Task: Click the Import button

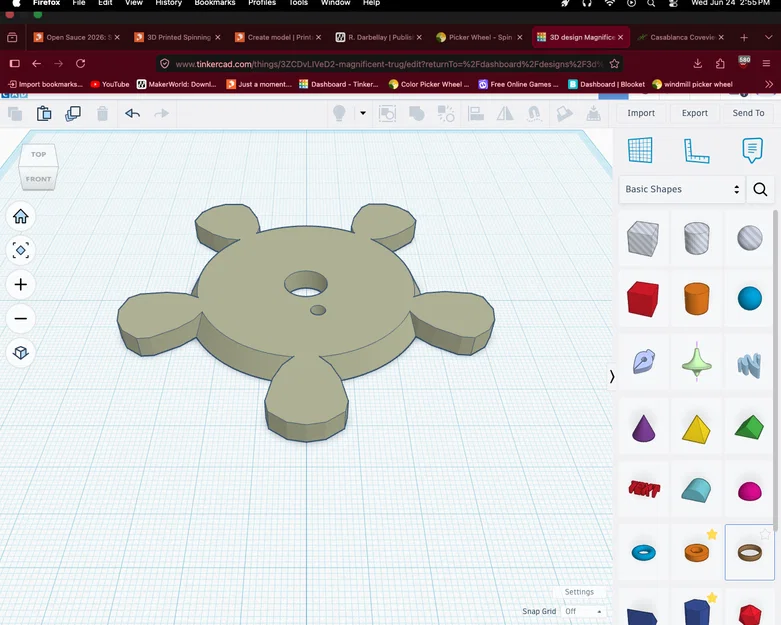Action: [641, 113]
